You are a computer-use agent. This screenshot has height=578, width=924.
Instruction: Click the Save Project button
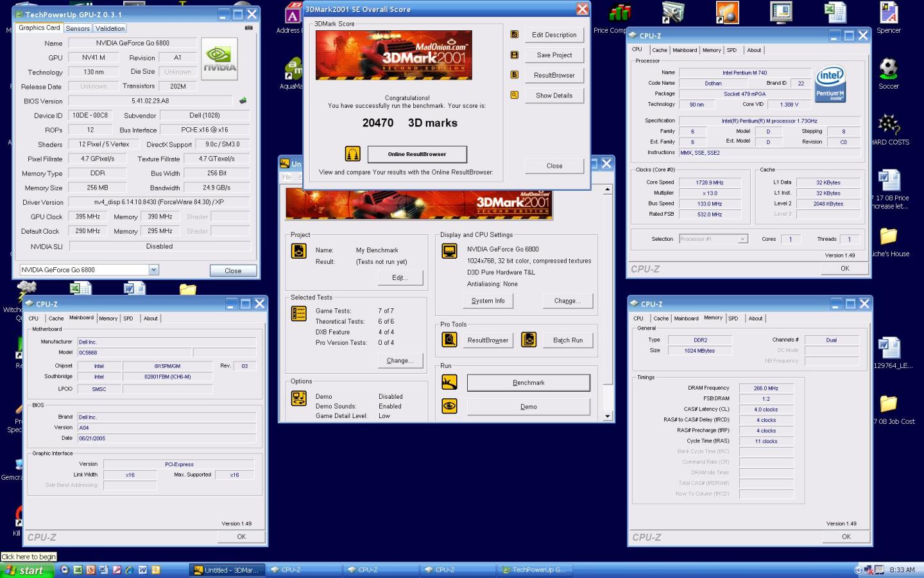554,55
